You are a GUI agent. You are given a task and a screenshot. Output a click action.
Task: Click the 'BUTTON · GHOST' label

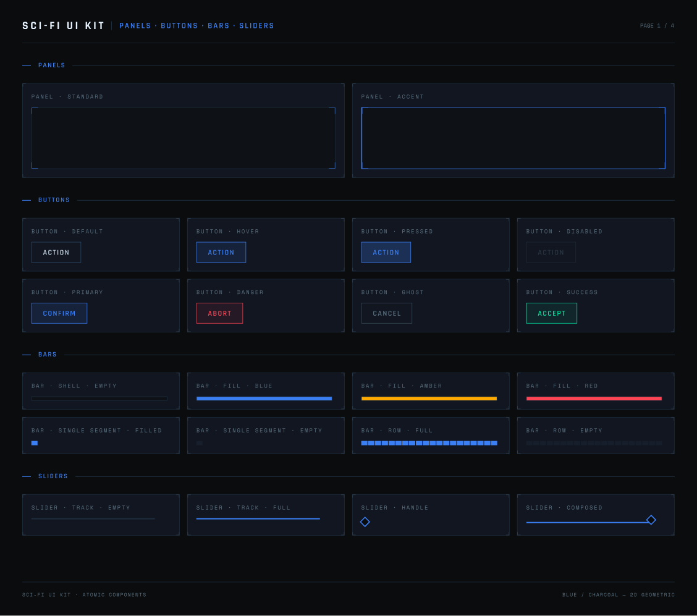[x=392, y=292]
